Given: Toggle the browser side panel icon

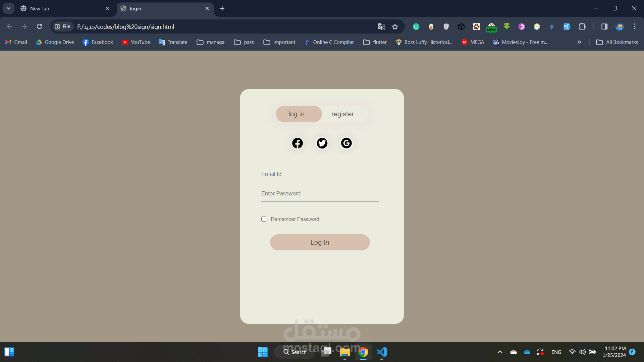Looking at the screenshot, I should point(604,27).
